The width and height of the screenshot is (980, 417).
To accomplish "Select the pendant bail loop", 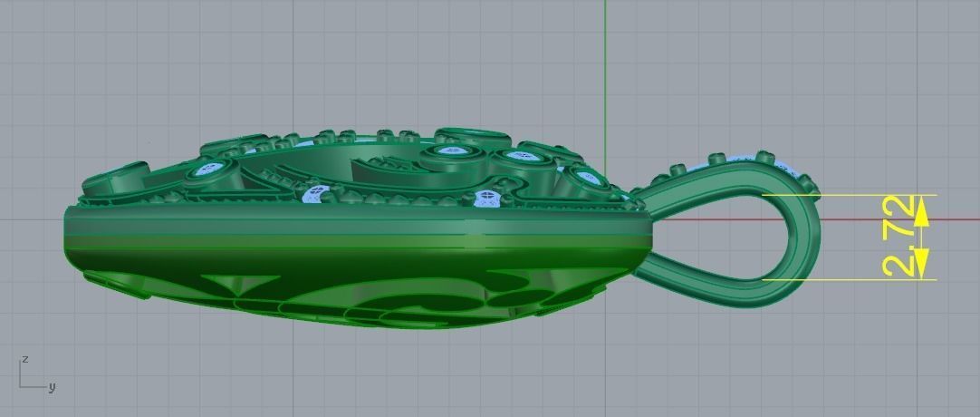I will (x=727, y=228).
